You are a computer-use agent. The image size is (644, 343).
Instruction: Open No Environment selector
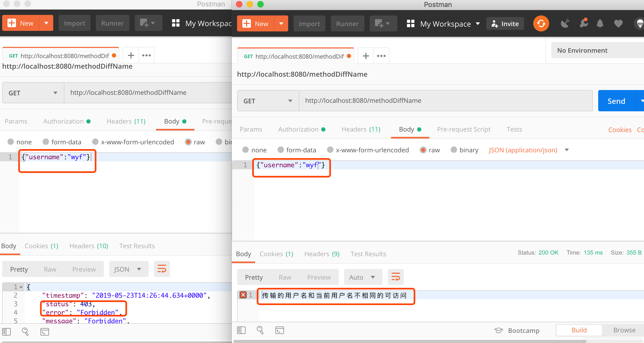click(x=597, y=50)
